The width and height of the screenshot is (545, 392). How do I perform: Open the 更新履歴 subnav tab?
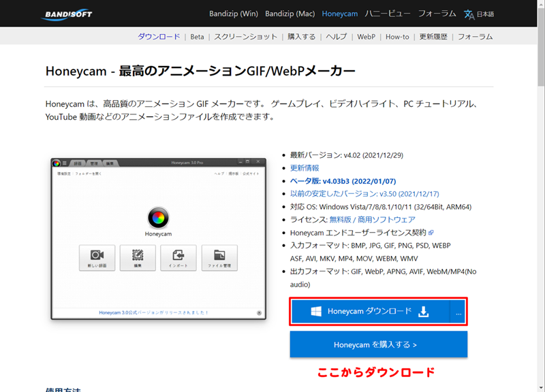pos(433,37)
